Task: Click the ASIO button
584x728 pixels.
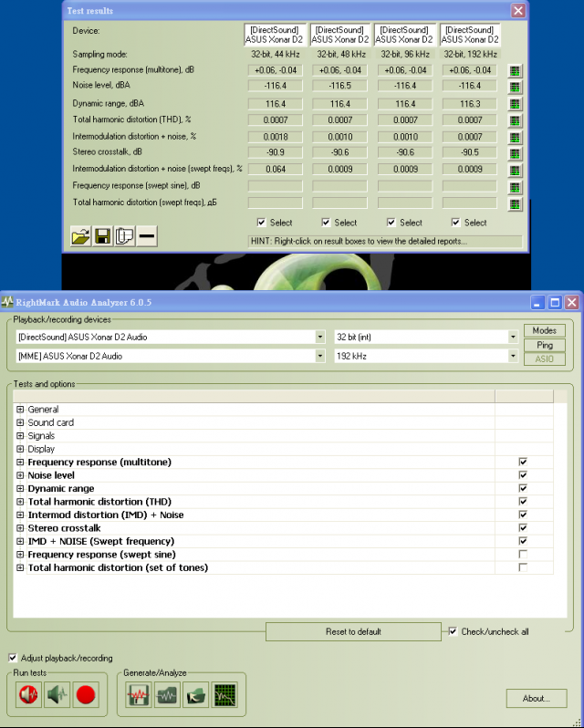Action: click(545, 359)
